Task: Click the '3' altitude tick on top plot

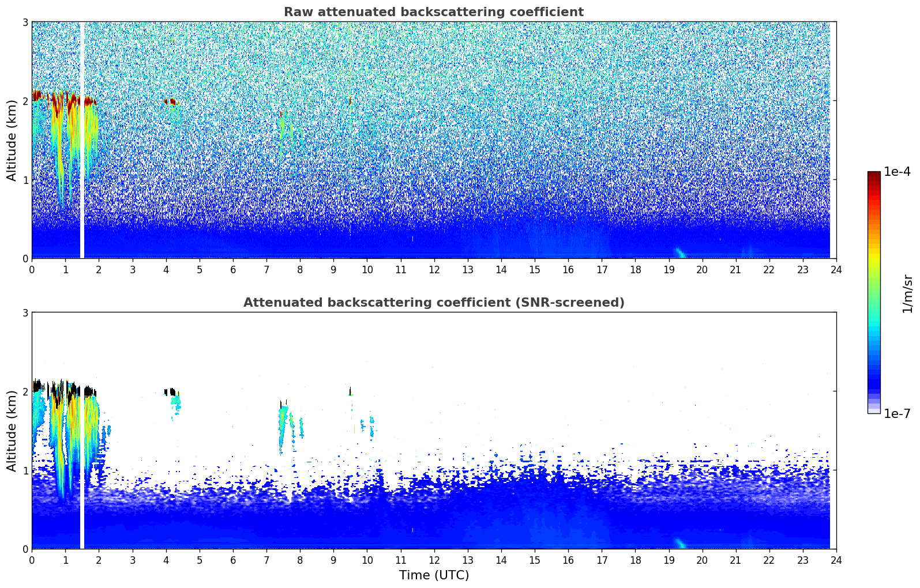Action: click(25, 22)
